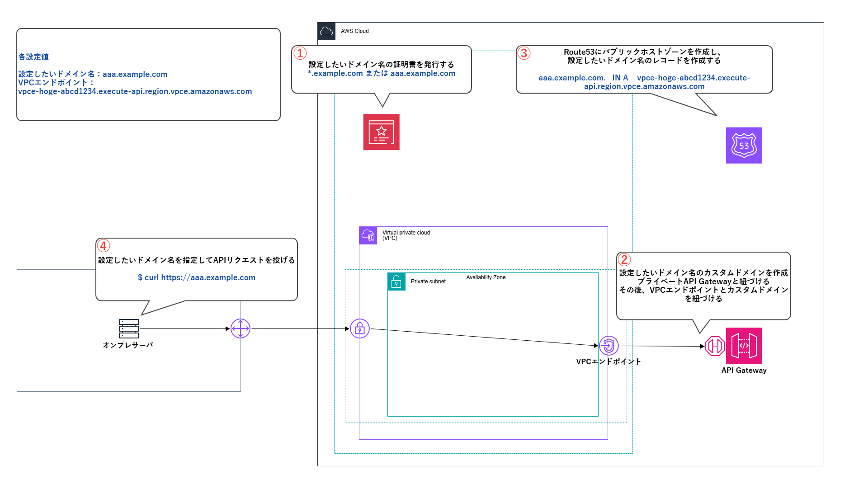Image resolution: width=868 pixels, height=488 pixels.
Task: Click the step 3 Route53 record callout
Action: click(644, 69)
